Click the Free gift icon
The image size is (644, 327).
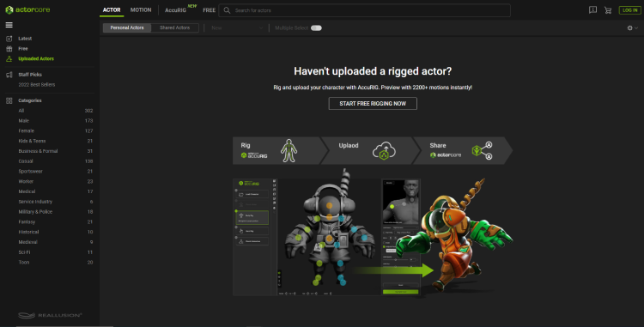point(9,48)
